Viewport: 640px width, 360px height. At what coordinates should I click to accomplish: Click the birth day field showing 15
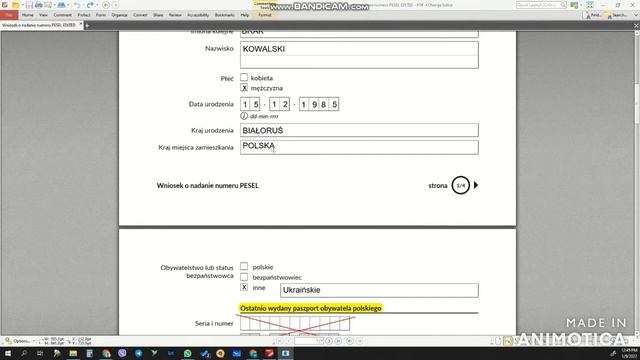[250, 104]
